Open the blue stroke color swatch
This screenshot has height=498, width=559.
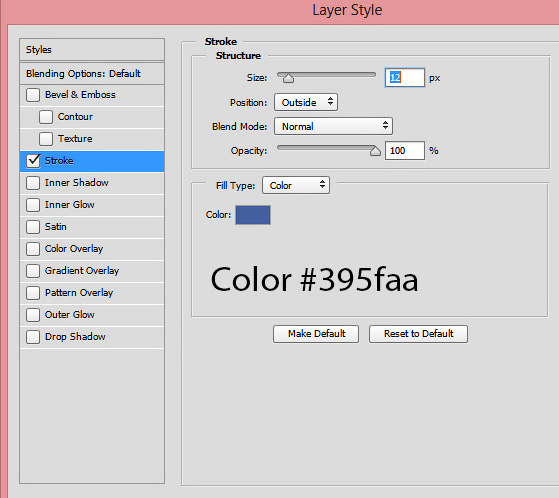(x=253, y=215)
